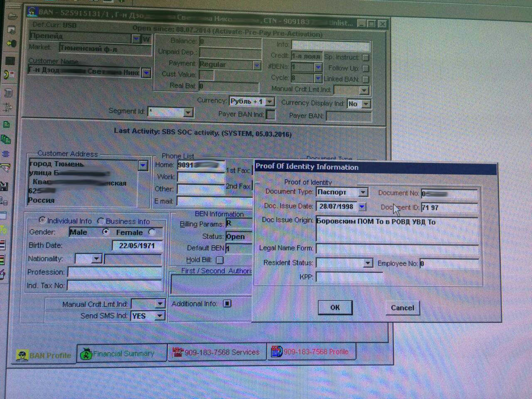Open the Document Type dropdown
The image size is (532, 399).
363,192
